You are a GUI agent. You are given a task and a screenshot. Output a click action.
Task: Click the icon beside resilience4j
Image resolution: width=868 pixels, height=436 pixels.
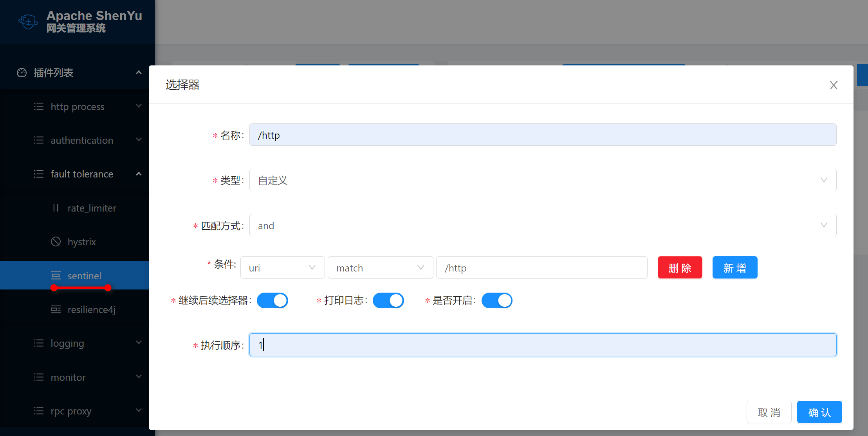(56, 309)
